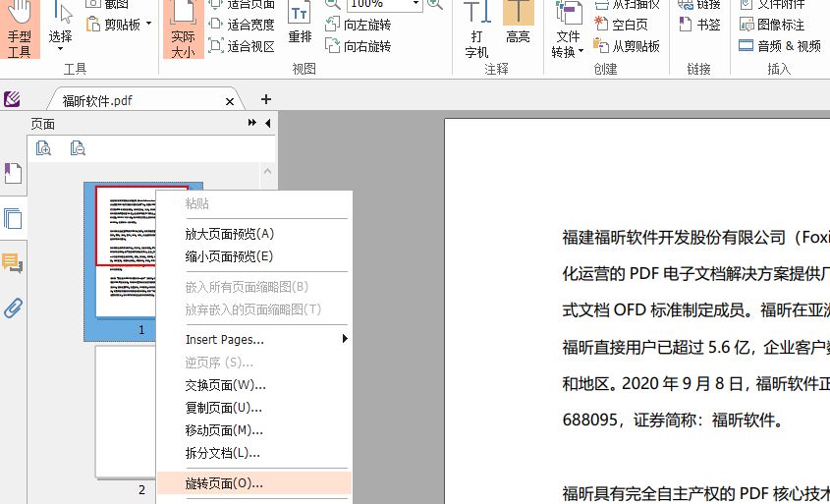Open the Attachments paperclip panel icon
Viewport: 830px width, 504px height.
13,308
